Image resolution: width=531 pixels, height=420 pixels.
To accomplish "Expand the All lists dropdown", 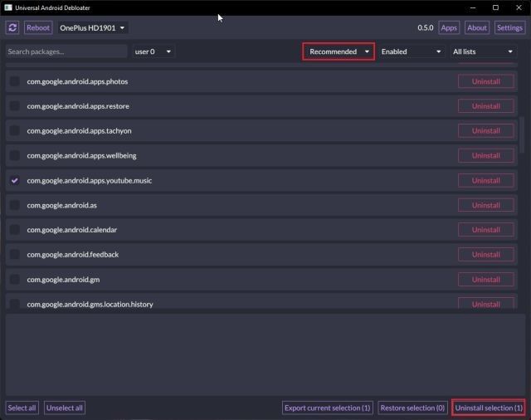I will (483, 51).
